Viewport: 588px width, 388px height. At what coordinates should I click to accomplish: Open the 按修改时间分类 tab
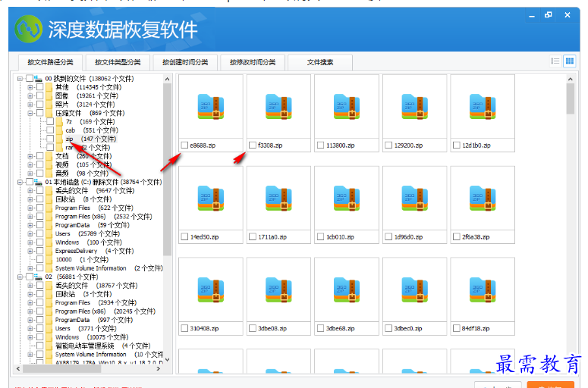pos(253,62)
